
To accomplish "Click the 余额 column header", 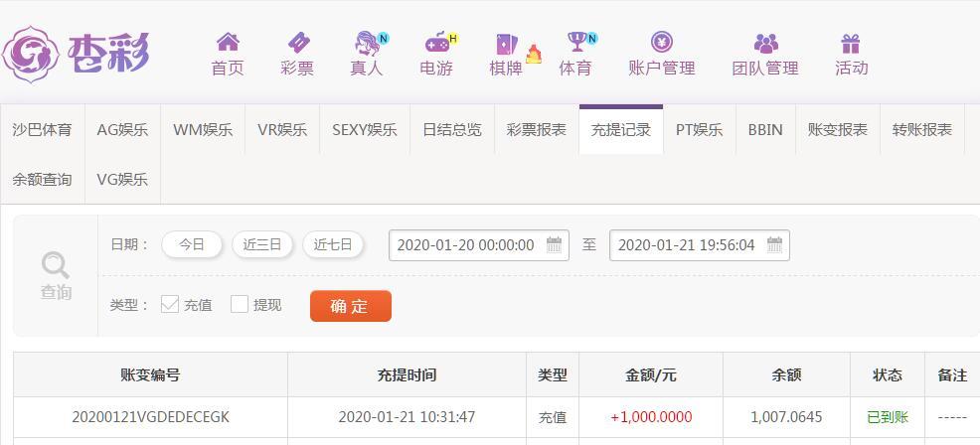I will (786, 375).
